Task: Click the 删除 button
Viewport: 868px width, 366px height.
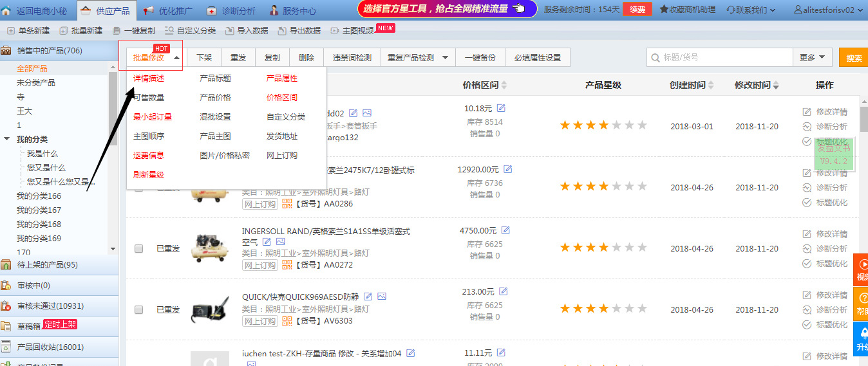Action: pyautogui.click(x=307, y=57)
